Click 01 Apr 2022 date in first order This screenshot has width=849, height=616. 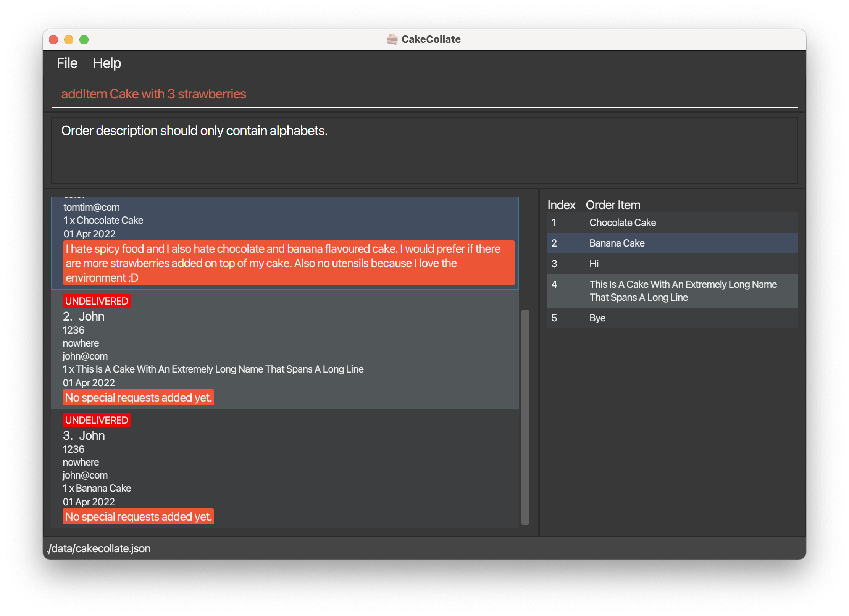coord(89,234)
